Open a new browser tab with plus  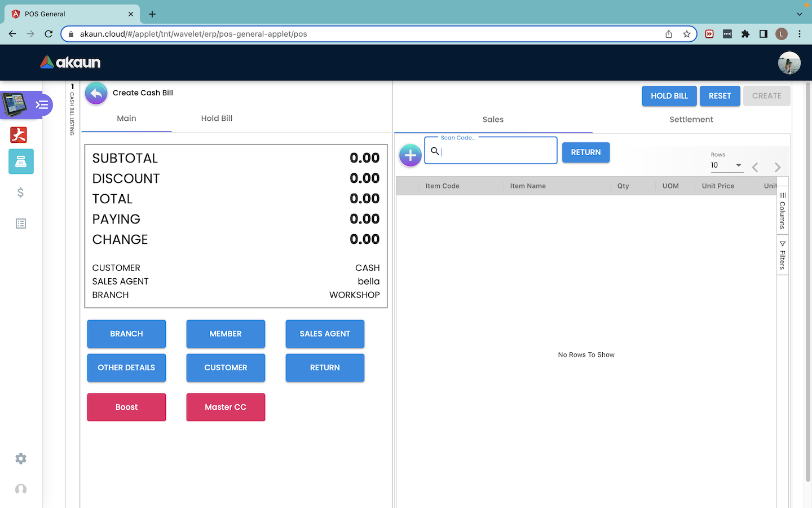click(x=152, y=14)
